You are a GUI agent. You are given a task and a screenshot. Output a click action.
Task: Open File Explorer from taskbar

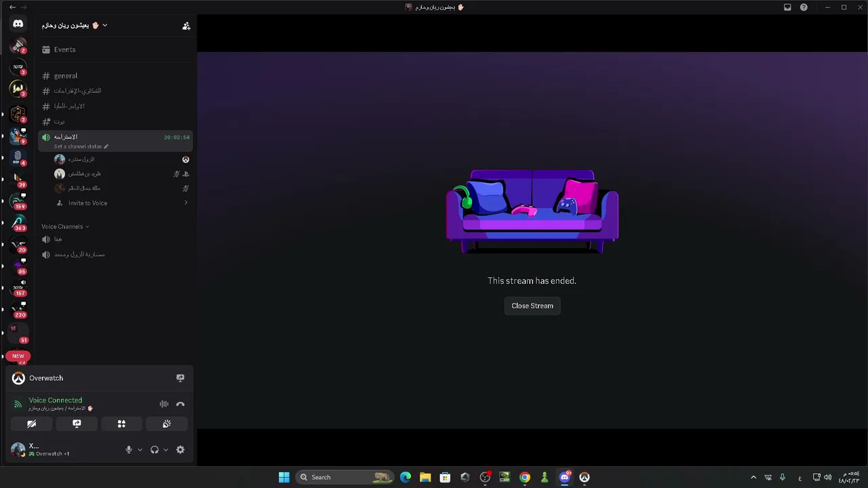pos(425,477)
